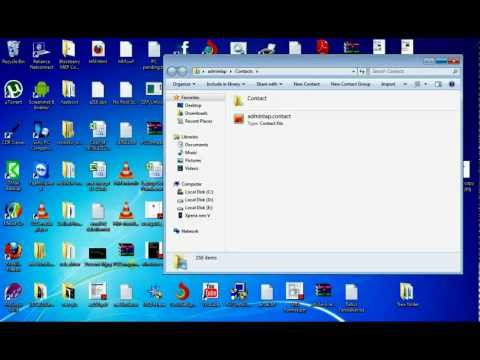Click the Change your view icon
The height and width of the screenshot is (360, 480).
click(417, 84)
